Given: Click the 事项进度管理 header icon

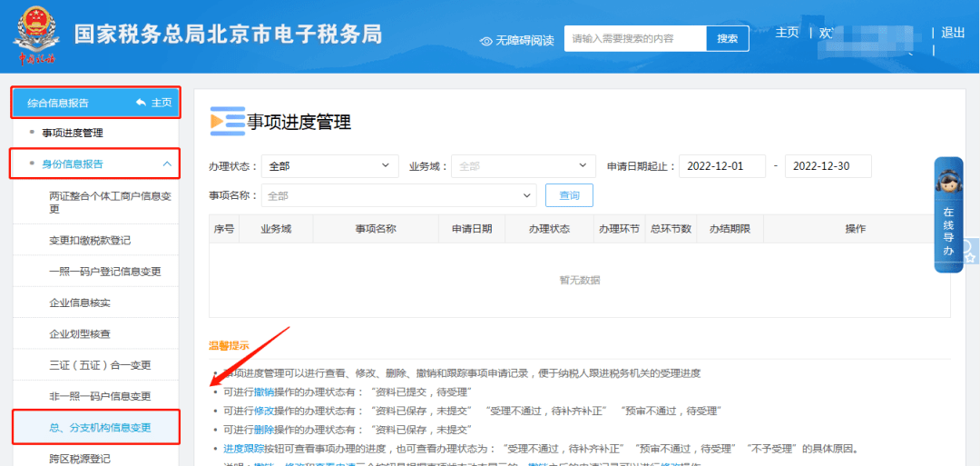Looking at the screenshot, I should [227, 122].
